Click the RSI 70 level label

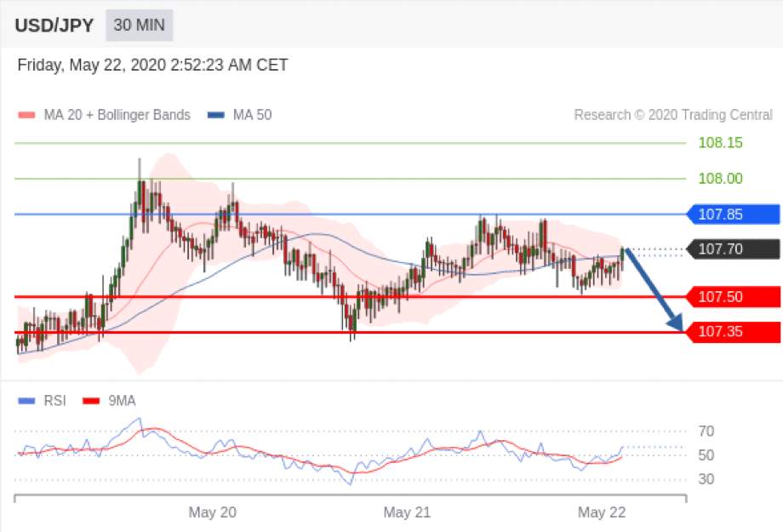click(x=706, y=431)
